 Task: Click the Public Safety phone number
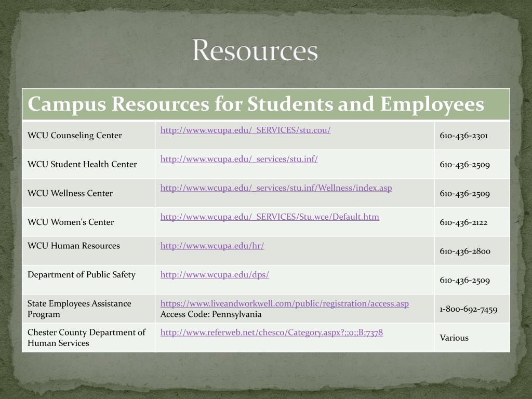465,280
